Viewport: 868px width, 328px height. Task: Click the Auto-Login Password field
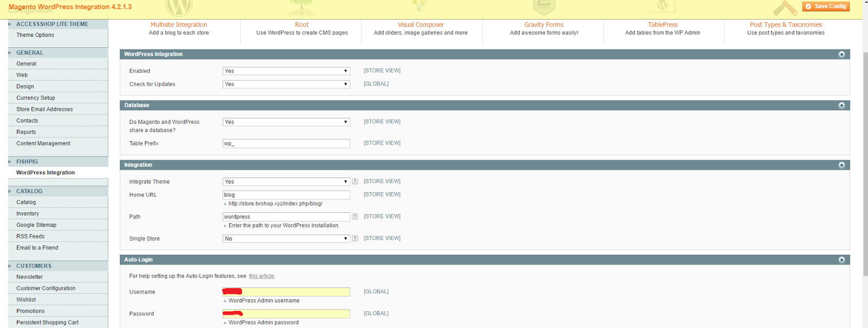(x=286, y=313)
